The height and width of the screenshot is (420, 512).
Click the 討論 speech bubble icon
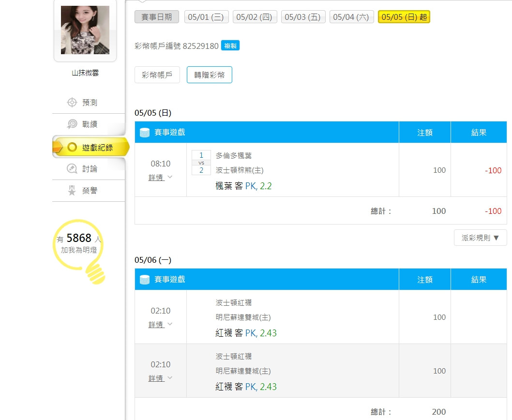pos(72,169)
